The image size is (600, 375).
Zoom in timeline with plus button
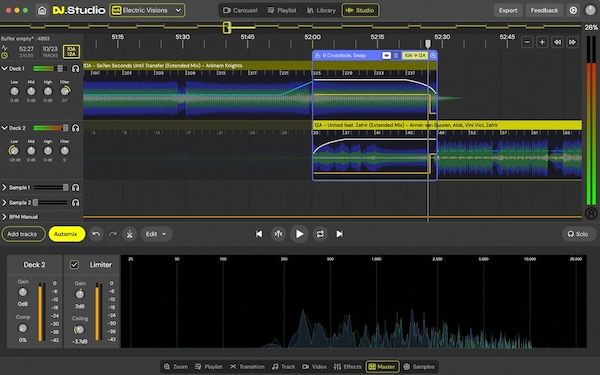point(542,42)
